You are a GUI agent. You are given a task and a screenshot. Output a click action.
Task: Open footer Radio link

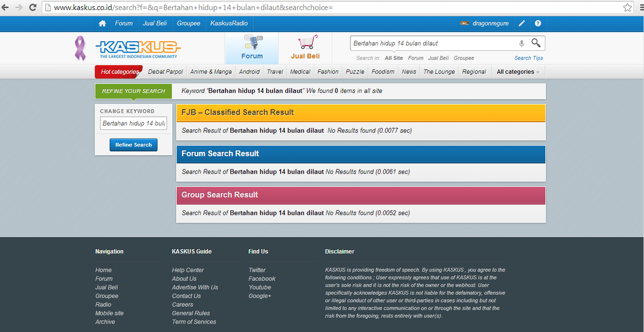click(x=103, y=304)
